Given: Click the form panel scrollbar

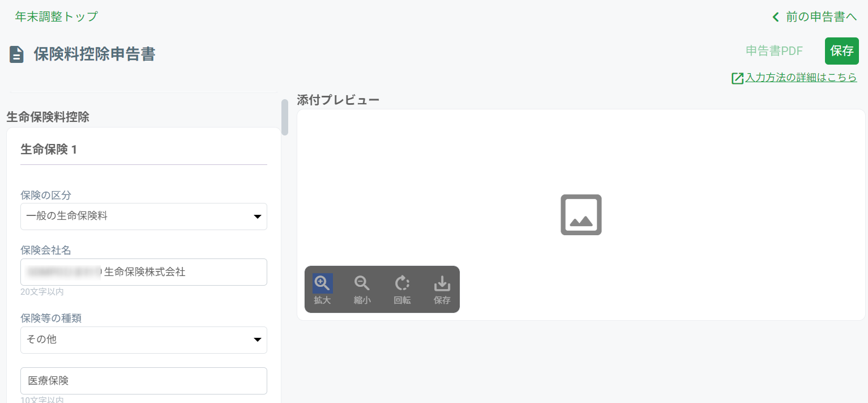Looking at the screenshot, I should click(285, 117).
